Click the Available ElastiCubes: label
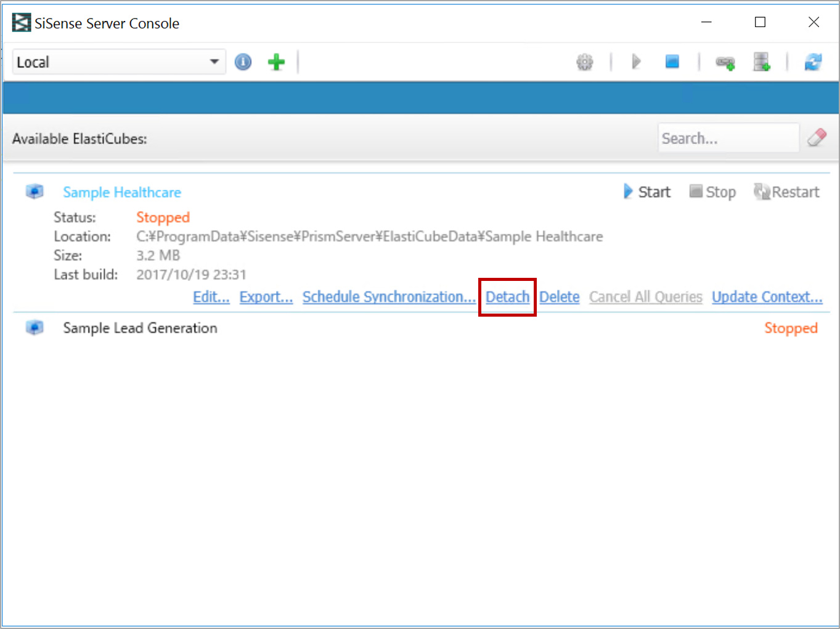This screenshot has width=840, height=629. pos(80,139)
